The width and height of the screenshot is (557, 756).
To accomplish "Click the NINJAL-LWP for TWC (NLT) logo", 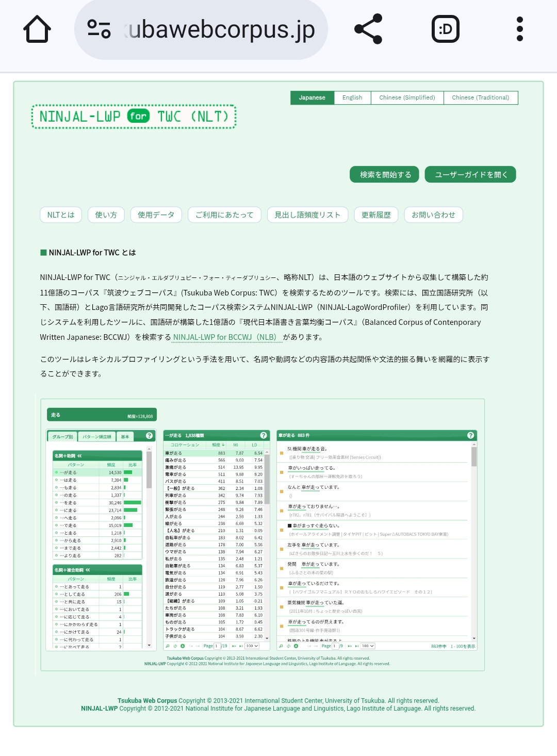I will (134, 117).
